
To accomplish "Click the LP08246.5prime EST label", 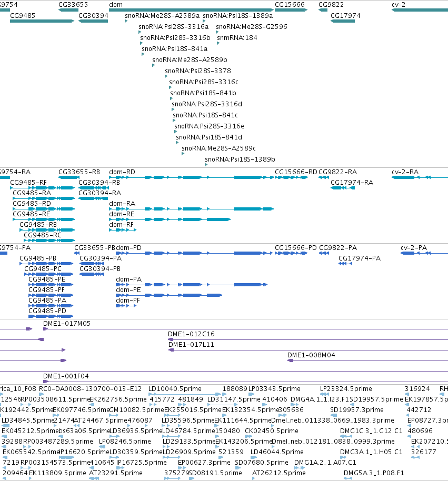I will click(x=125, y=442).
